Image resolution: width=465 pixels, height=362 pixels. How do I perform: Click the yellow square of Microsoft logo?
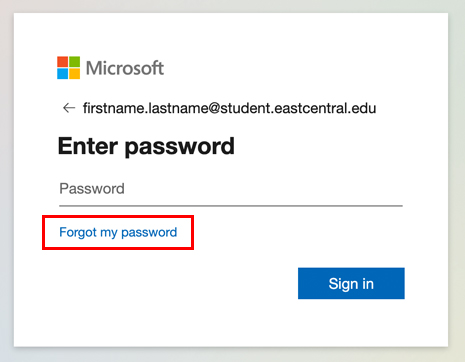pos(75,74)
